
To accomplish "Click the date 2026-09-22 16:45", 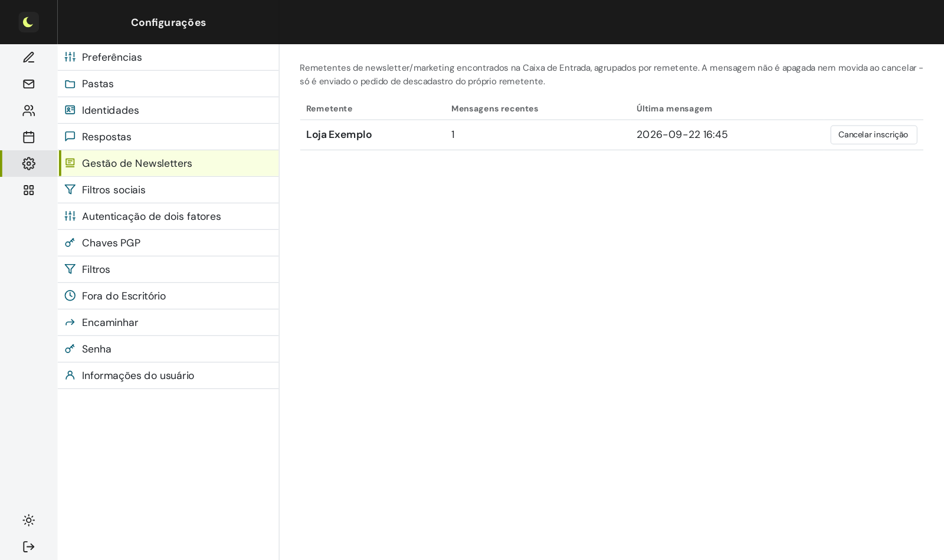I will (682, 134).
